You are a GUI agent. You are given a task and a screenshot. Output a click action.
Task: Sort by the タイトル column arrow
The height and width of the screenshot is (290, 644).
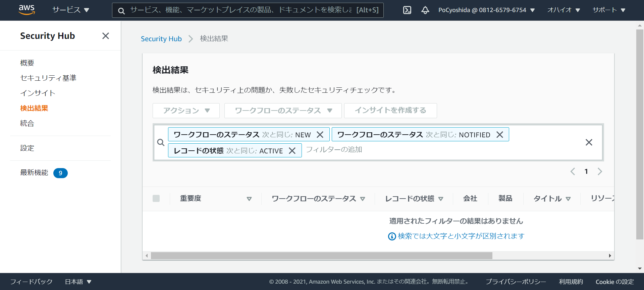click(x=568, y=199)
